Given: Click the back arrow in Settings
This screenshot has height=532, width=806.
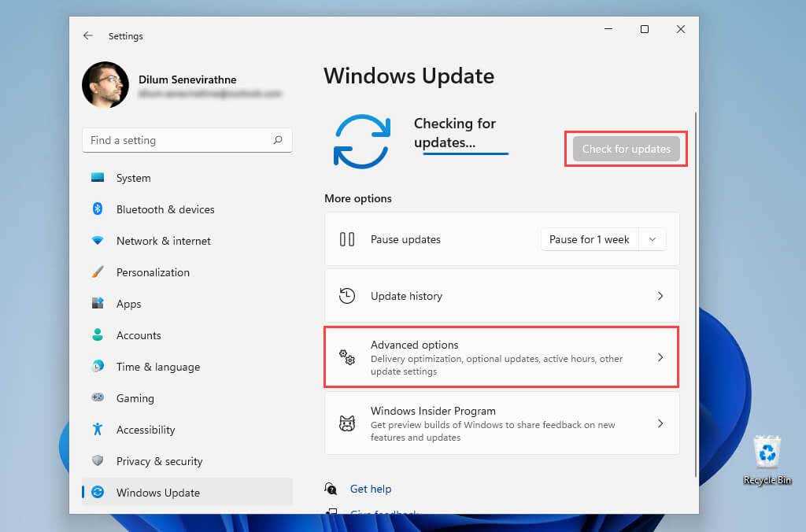Looking at the screenshot, I should [x=88, y=35].
